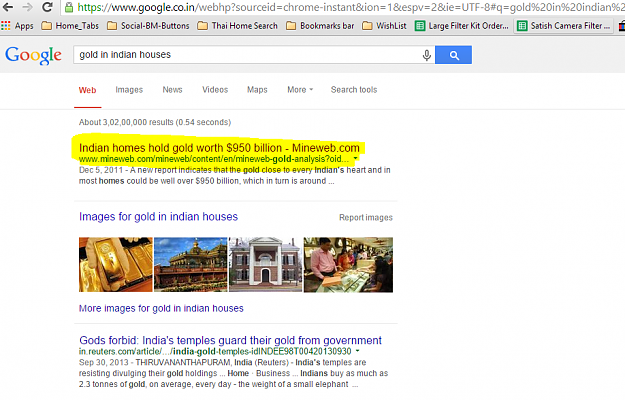
Task: Open the WishList bookmark folder
Action: pos(384,26)
